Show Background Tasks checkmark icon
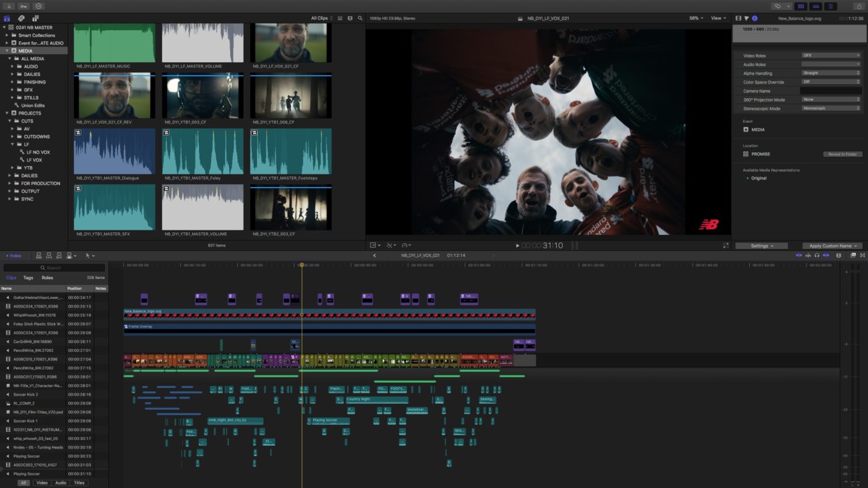 click(38, 6)
